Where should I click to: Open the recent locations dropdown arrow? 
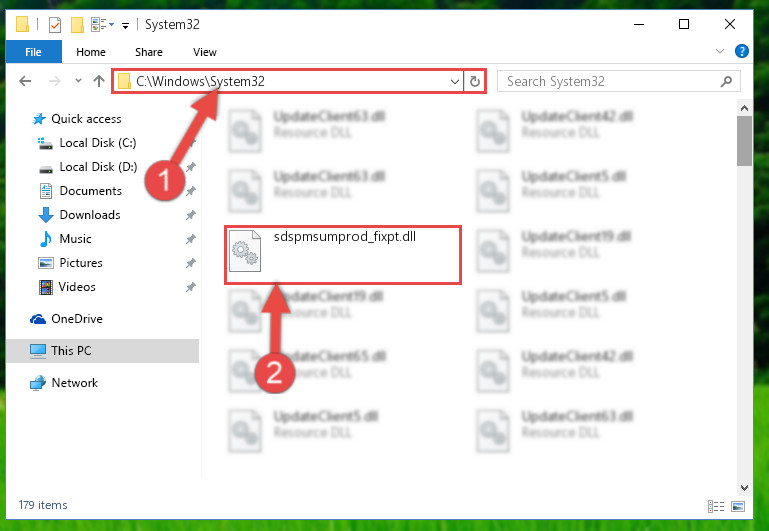pos(78,80)
